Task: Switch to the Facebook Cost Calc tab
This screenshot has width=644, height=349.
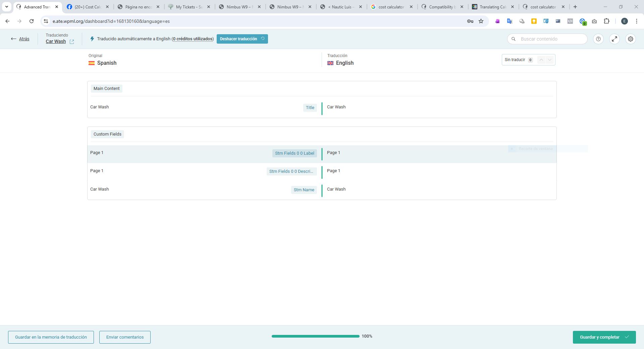Action: (88, 7)
